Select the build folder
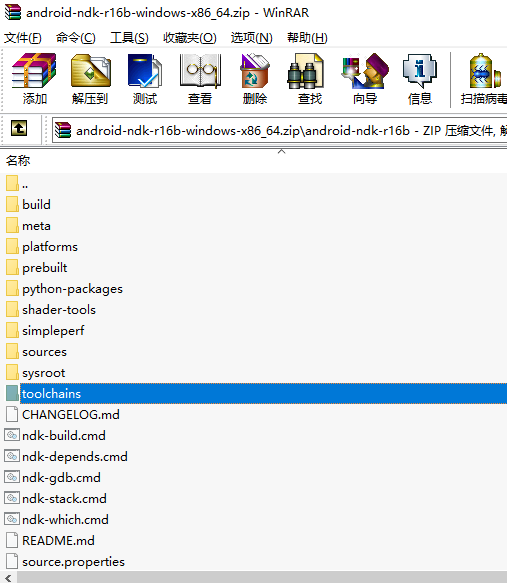Image resolution: width=507 pixels, height=583 pixels. tap(254, 204)
